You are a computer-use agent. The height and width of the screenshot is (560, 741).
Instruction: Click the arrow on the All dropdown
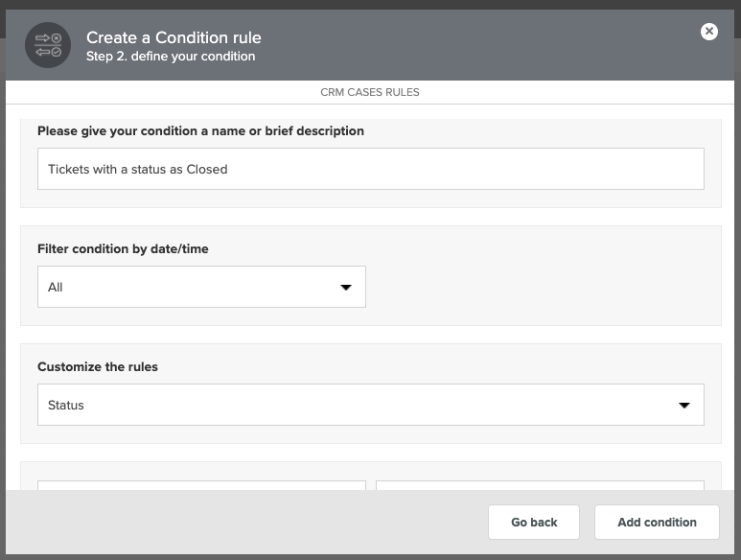click(346, 288)
